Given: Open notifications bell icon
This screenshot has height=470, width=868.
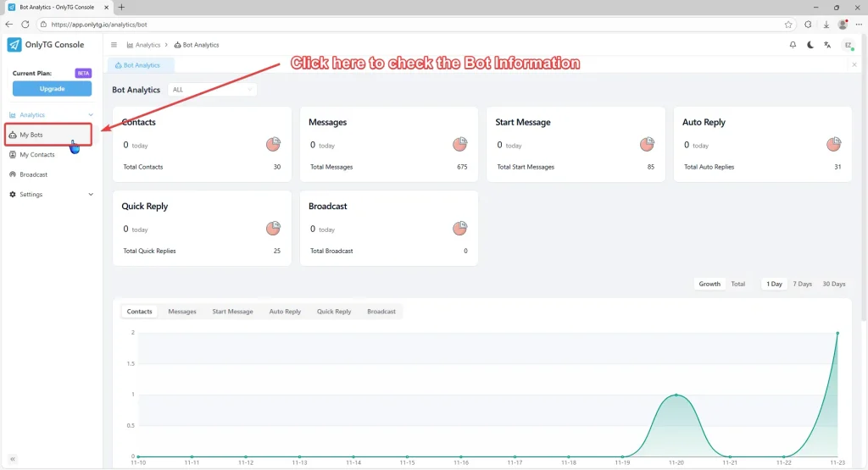Looking at the screenshot, I should 793,45.
